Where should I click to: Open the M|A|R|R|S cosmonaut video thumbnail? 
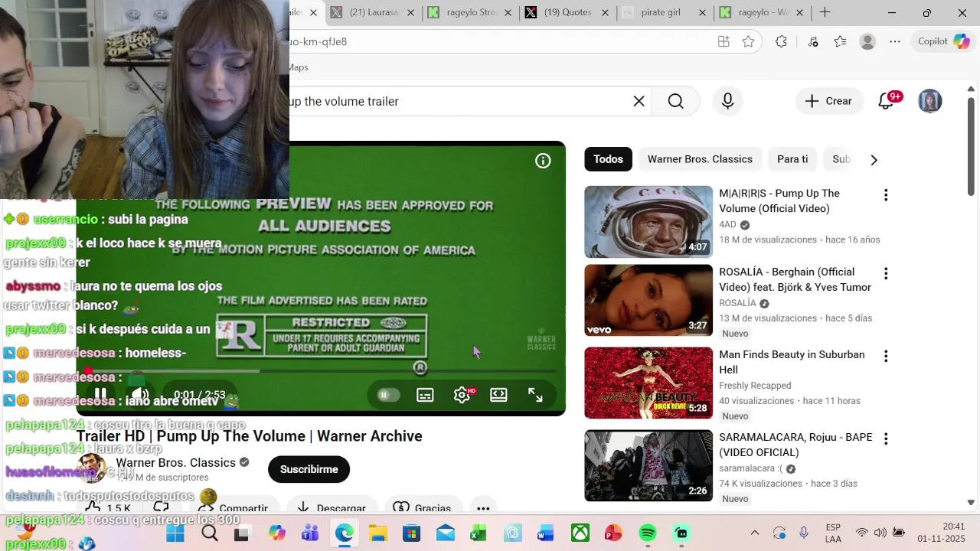648,222
